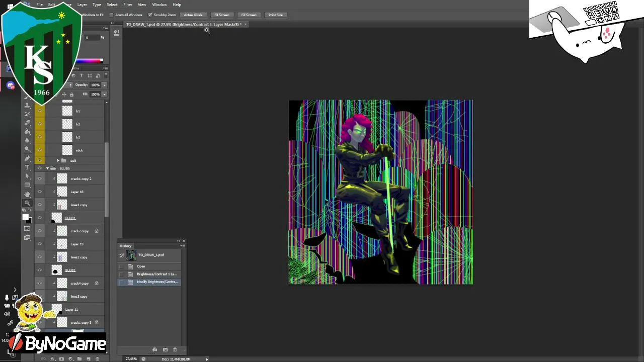Hide the Layer 18 layer

[x=40, y=192]
